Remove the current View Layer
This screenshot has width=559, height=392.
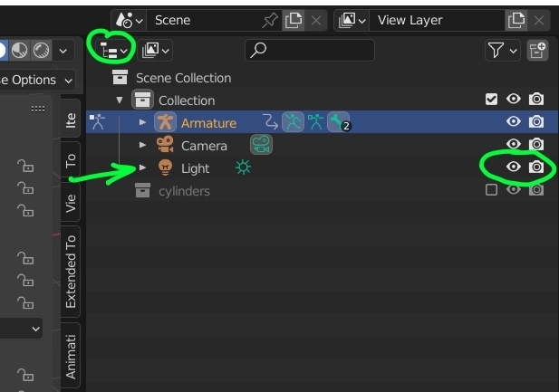[539, 20]
